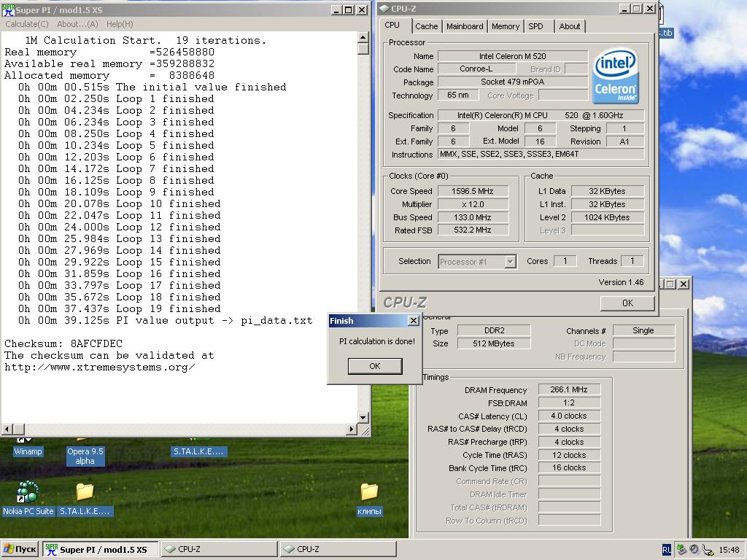Click the CAS# Latency value 4.0 clocks
This screenshot has height=560, width=747.
pyautogui.click(x=569, y=416)
